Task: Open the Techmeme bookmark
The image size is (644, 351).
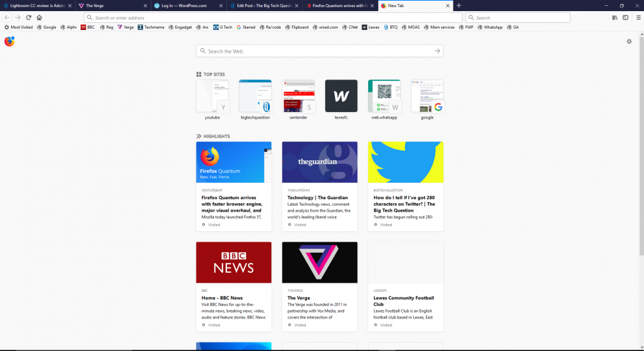Action: [151, 27]
